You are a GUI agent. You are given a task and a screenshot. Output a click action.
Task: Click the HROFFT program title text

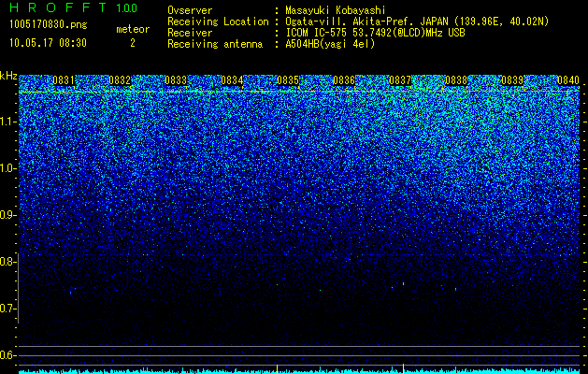[x=58, y=7]
